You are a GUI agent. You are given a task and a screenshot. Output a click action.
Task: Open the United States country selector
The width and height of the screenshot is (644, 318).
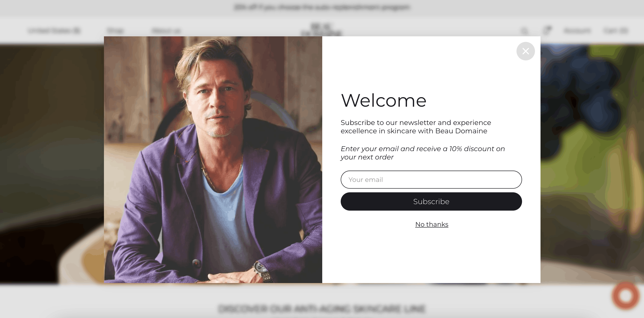54,31
